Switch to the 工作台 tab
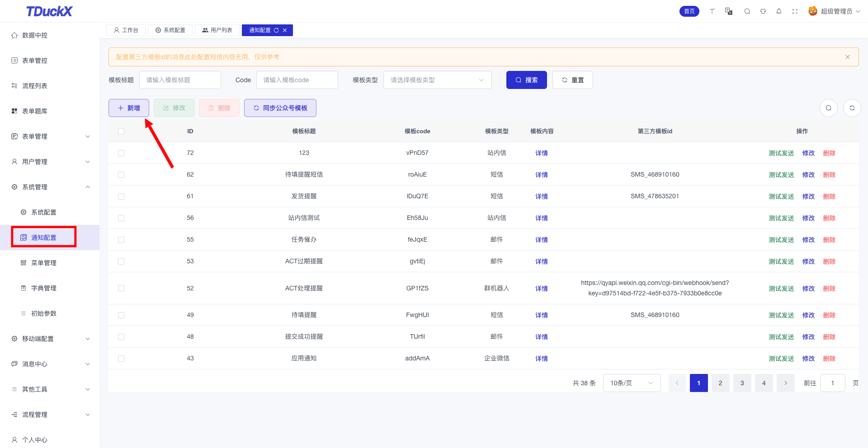Image resolution: width=868 pixels, height=448 pixels. [126, 30]
